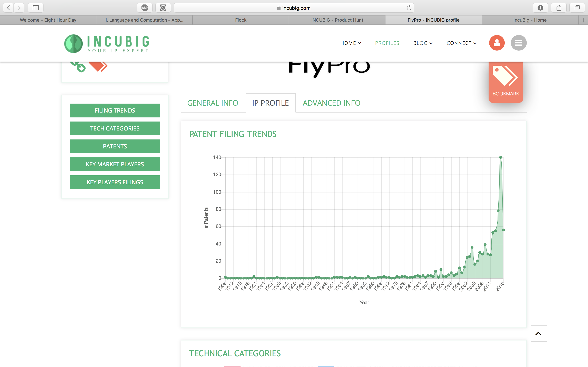Viewport: 588px width, 367px height.
Task: Switch to the Advanced Info tab
Action: point(331,103)
